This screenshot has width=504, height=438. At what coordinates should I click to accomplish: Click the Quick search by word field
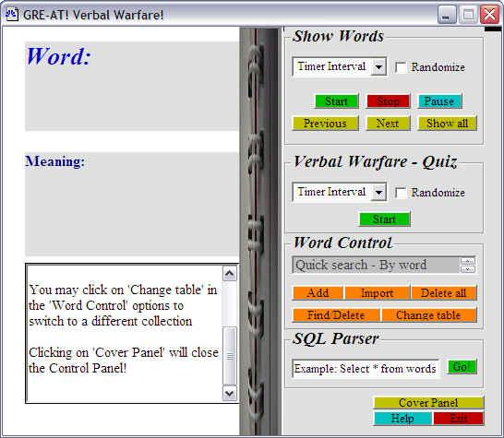point(376,265)
